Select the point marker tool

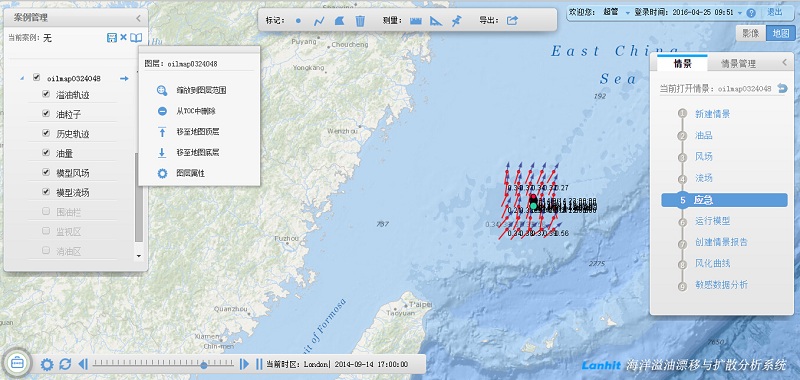pos(298,21)
